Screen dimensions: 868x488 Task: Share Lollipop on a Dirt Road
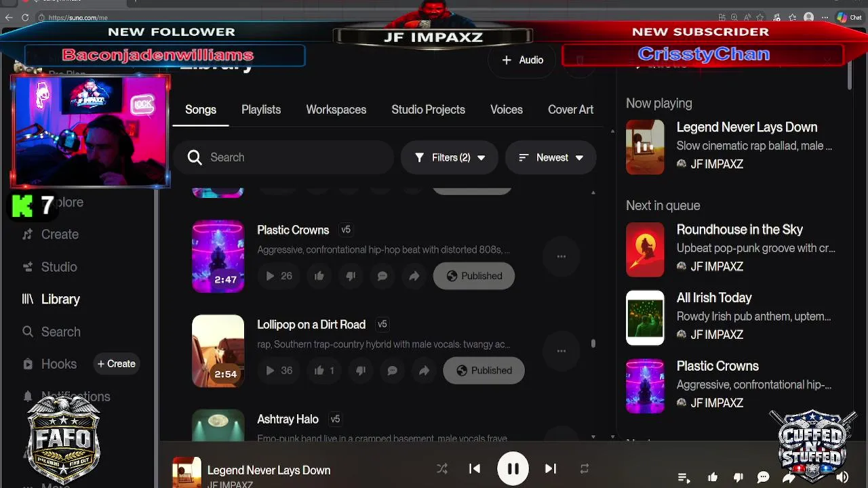click(424, 370)
